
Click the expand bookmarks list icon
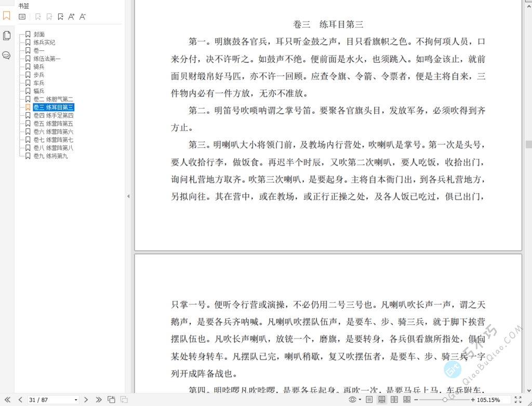click(22, 16)
